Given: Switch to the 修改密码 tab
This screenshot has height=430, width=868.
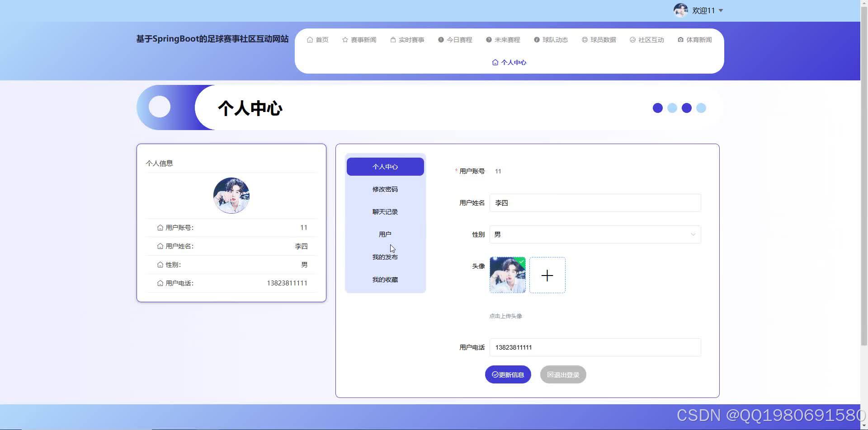Looking at the screenshot, I should click(385, 189).
